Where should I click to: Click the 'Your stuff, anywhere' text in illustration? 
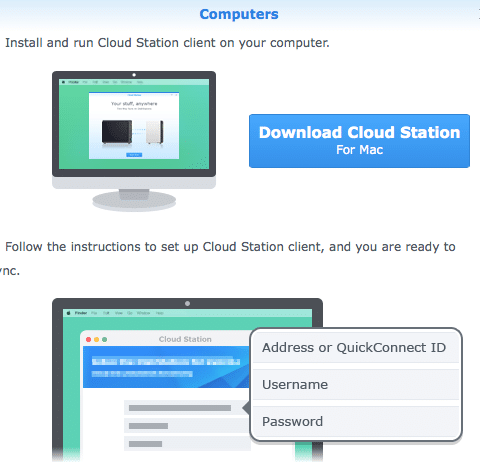point(134,104)
